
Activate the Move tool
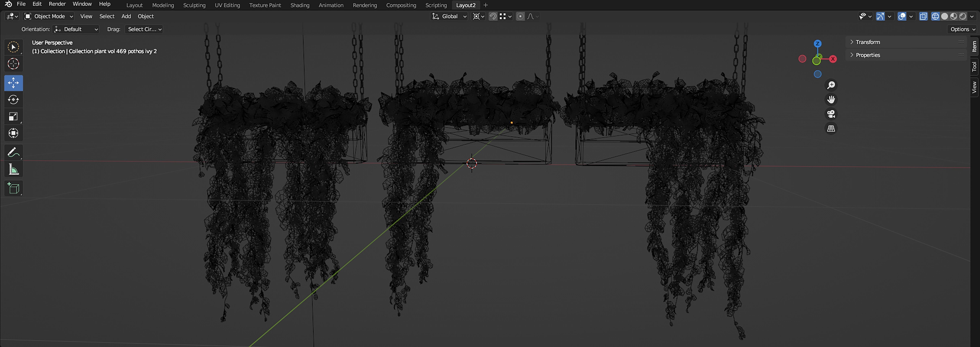tap(13, 83)
